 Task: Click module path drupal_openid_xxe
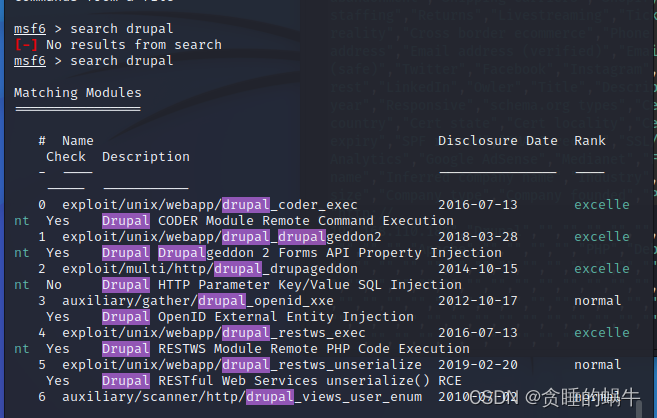point(198,301)
